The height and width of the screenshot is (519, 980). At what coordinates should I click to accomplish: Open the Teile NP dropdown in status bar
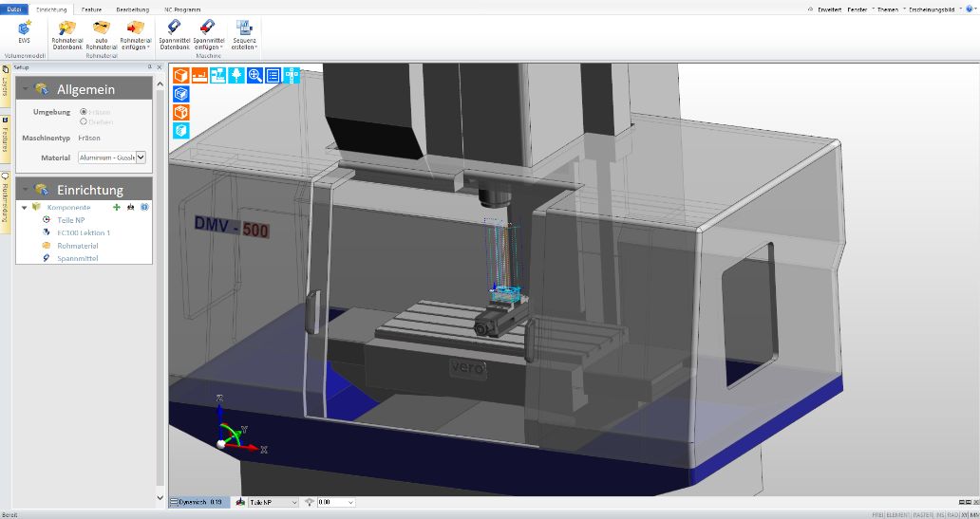(293, 502)
